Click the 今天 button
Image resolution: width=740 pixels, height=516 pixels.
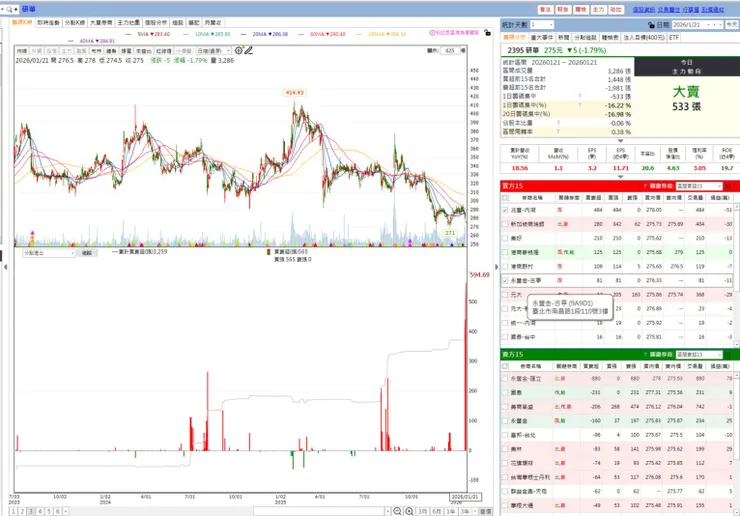point(732,25)
